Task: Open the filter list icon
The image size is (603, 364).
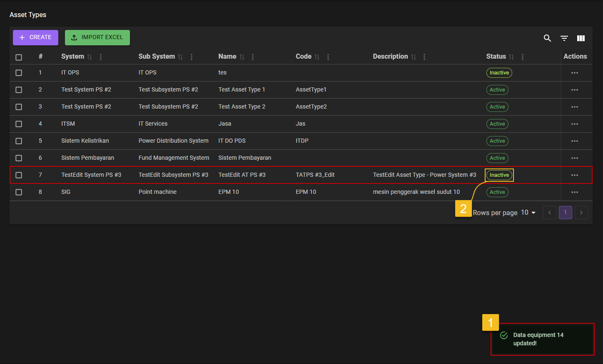Action: [564, 38]
